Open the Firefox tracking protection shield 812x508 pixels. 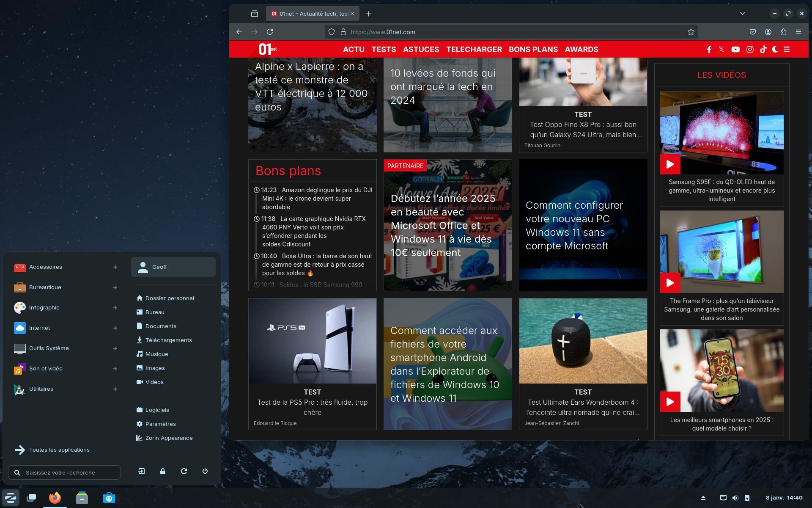tap(332, 32)
